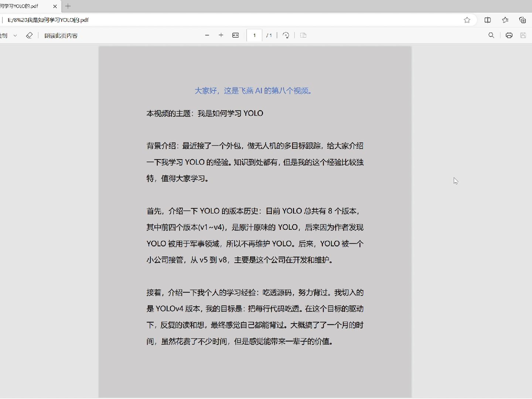Rotate the PDF page icon
The width and height of the screenshot is (532, 399).
286,35
